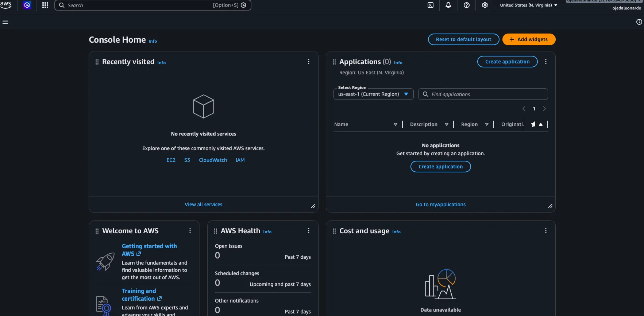Open Cost and usage widget options menu
Viewport: 644px width, 316px height.
coord(546,231)
